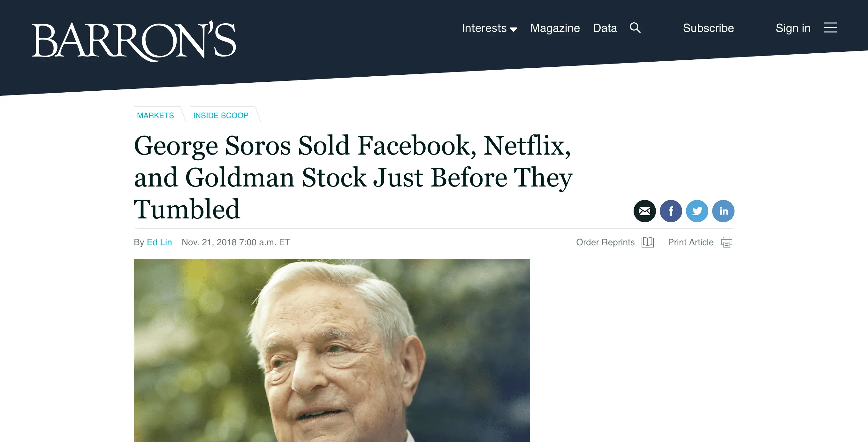Click the Sign in link
The height and width of the screenshot is (442, 868).
click(793, 28)
